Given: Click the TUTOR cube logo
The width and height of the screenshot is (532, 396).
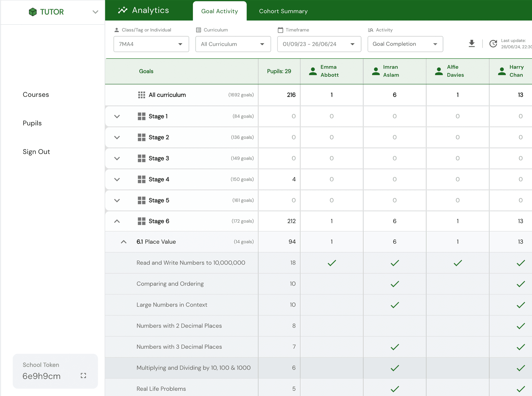Looking at the screenshot, I should pyautogui.click(x=33, y=12).
